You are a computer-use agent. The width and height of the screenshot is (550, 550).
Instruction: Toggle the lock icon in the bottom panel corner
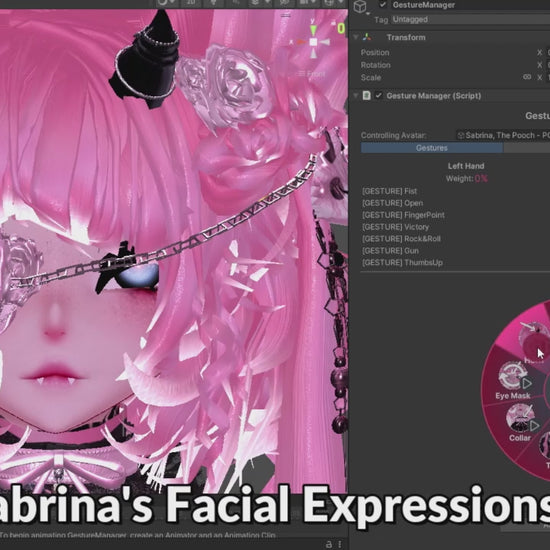click(329, 544)
